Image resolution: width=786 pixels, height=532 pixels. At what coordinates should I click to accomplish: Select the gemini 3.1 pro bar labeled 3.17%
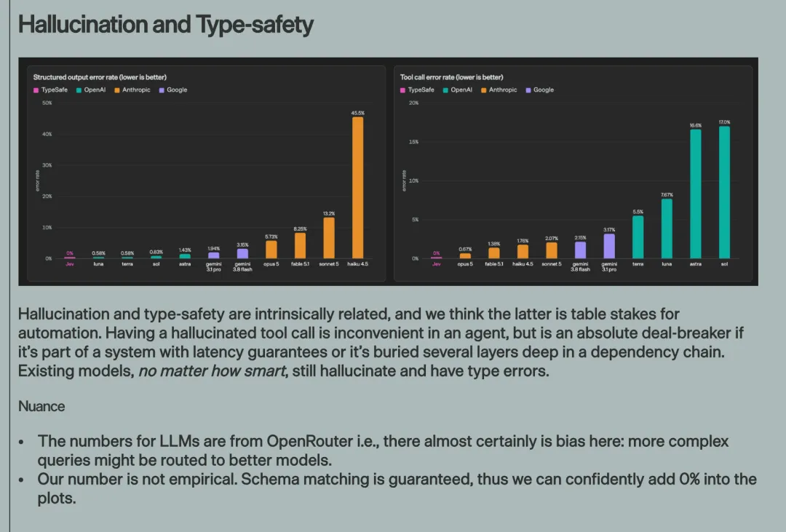coord(609,246)
